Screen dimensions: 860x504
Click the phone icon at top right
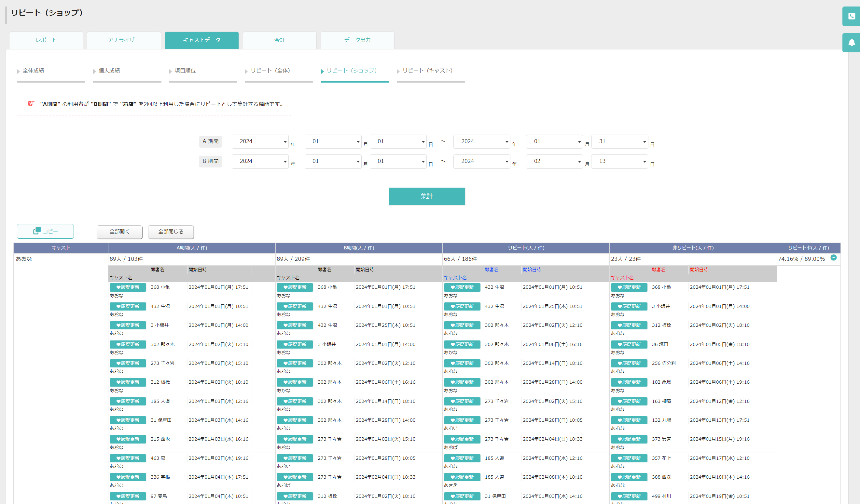(852, 16)
